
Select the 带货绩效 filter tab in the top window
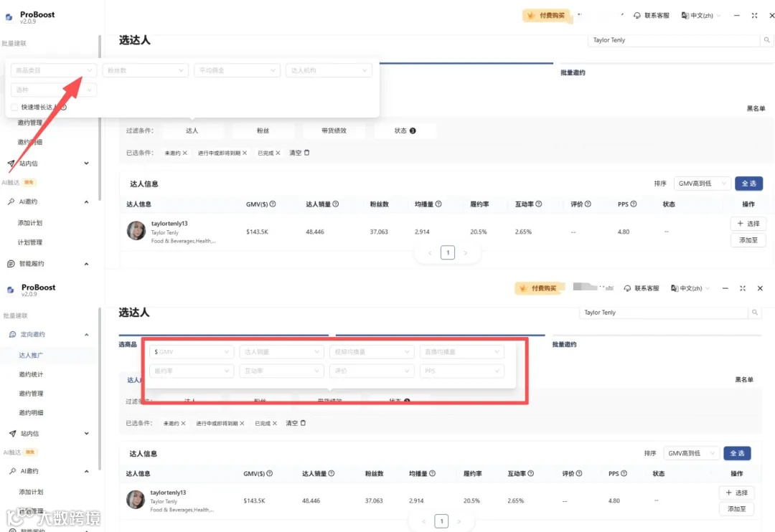(334, 131)
